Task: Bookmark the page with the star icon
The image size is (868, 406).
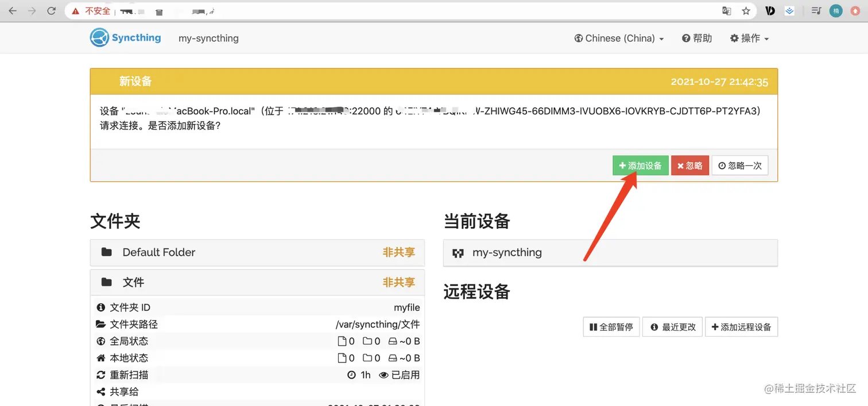Action: [746, 11]
